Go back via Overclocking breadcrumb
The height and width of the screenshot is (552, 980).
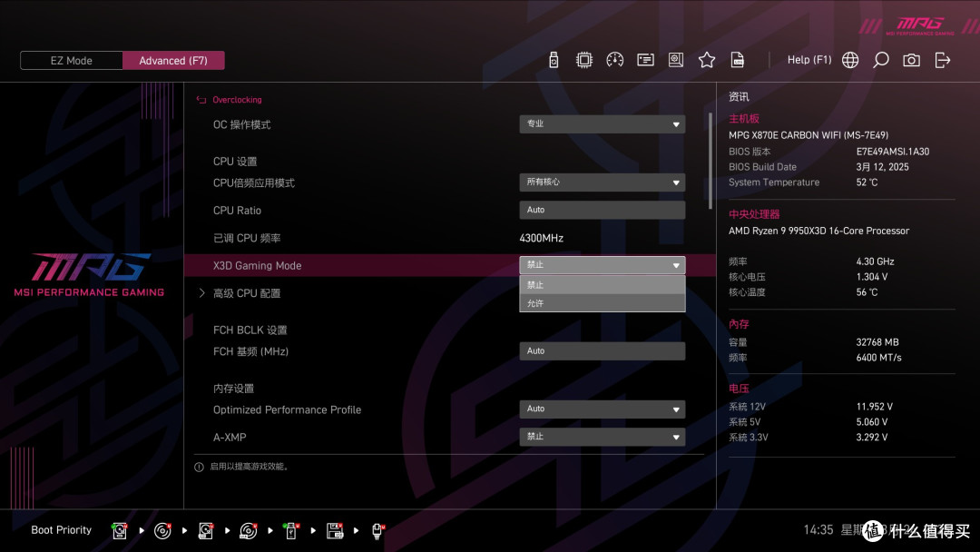tap(237, 99)
